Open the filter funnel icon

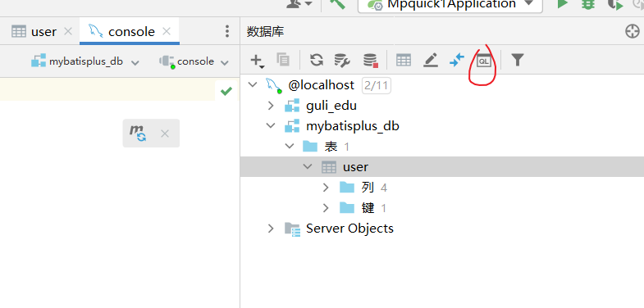(518, 61)
